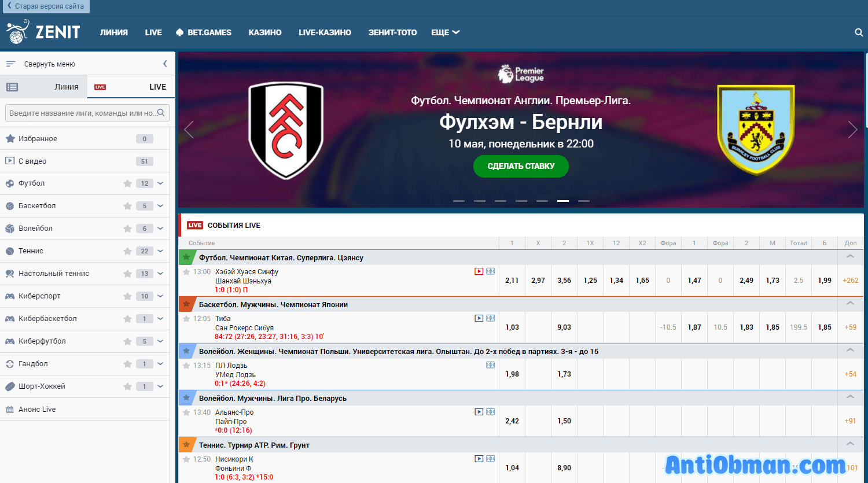This screenshot has height=483, width=868.
Task: Open more markets +262 for Хэбэй match
Action: (x=851, y=281)
